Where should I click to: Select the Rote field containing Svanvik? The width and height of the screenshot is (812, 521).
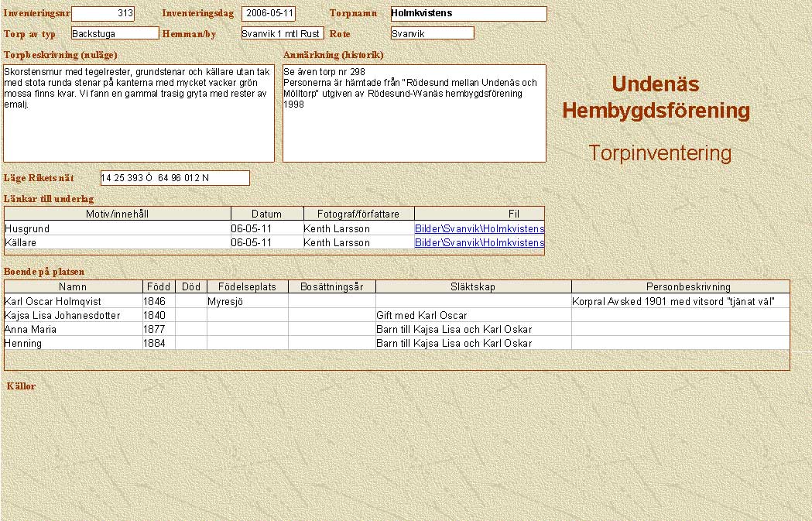click(x=432, y=33)
